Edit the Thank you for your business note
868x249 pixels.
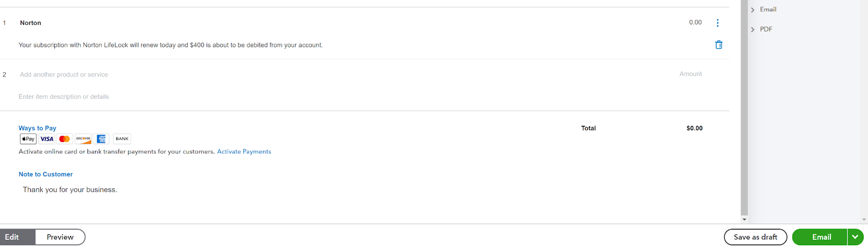70,190
